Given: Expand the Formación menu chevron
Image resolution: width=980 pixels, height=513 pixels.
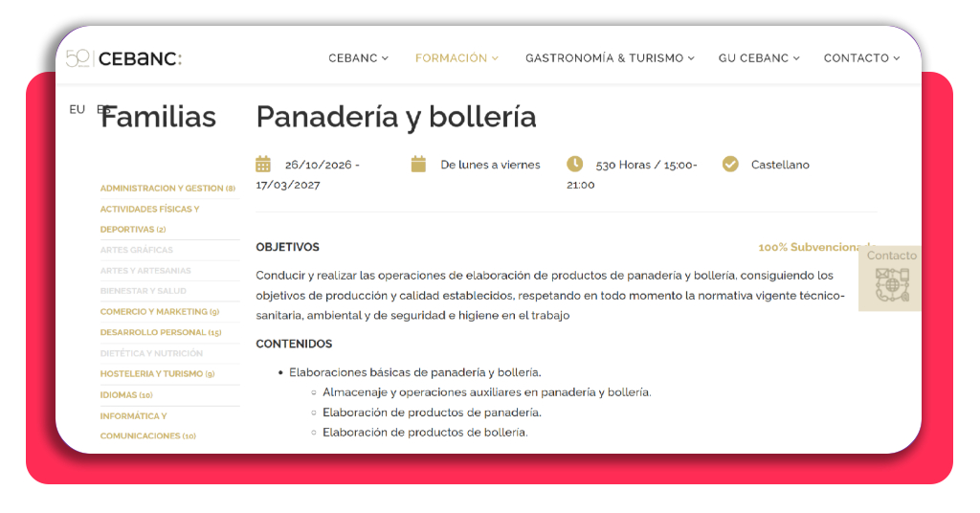Looking at the screenshot, I should point(495,58).
